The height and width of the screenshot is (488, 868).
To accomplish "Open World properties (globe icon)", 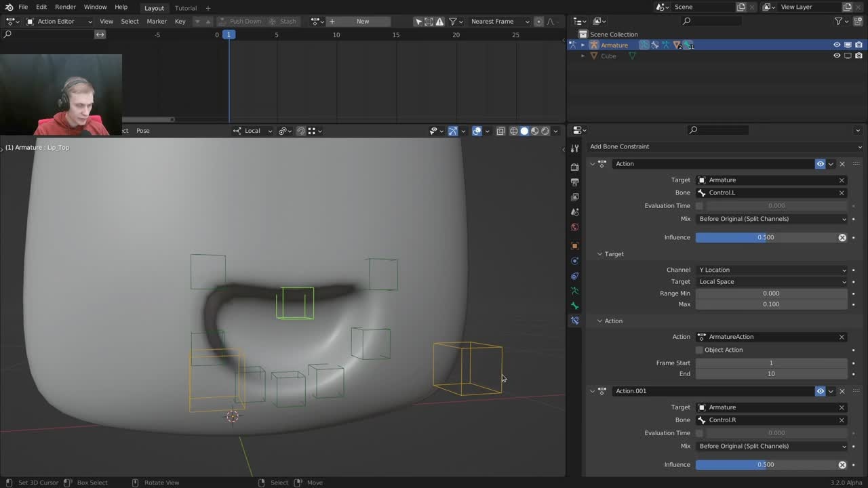I will tap(574, 227).
